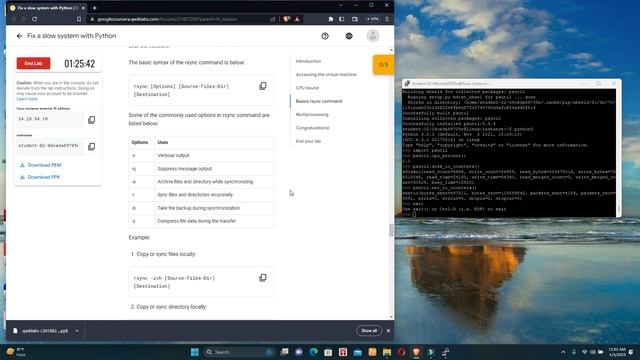Viewport: 640px width, 360px height.
Task: Bookmark this page in the address bar
Action: [79, 19]
